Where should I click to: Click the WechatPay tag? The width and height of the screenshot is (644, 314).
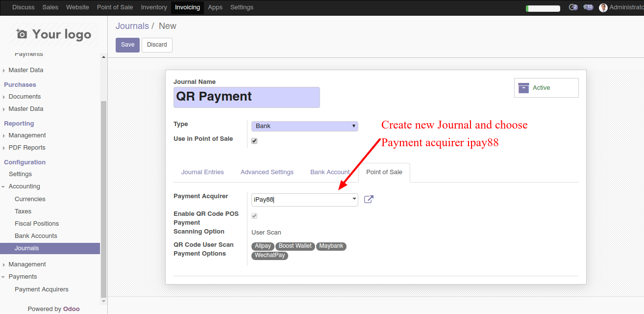click(x=270, y=256)
